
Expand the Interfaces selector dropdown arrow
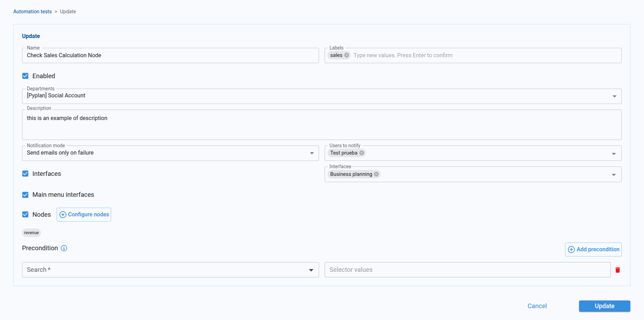pyautogui.click(x=614, y=175)
